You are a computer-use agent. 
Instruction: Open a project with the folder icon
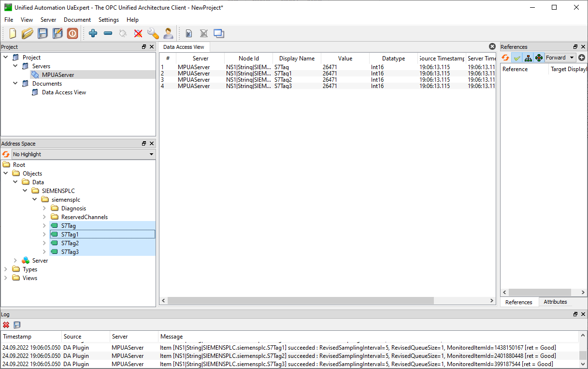[28, 33]
